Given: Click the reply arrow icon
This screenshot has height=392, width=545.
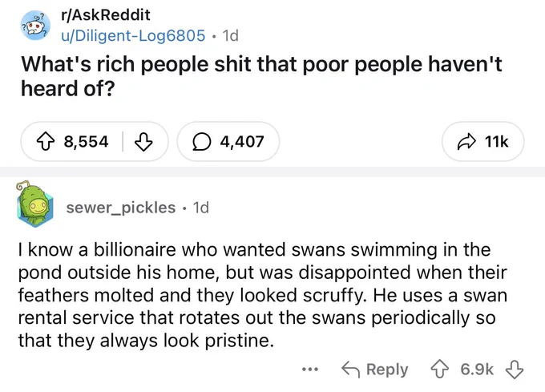Looking at the screenshot, I should pyautogui.click(x=350, y=369).
